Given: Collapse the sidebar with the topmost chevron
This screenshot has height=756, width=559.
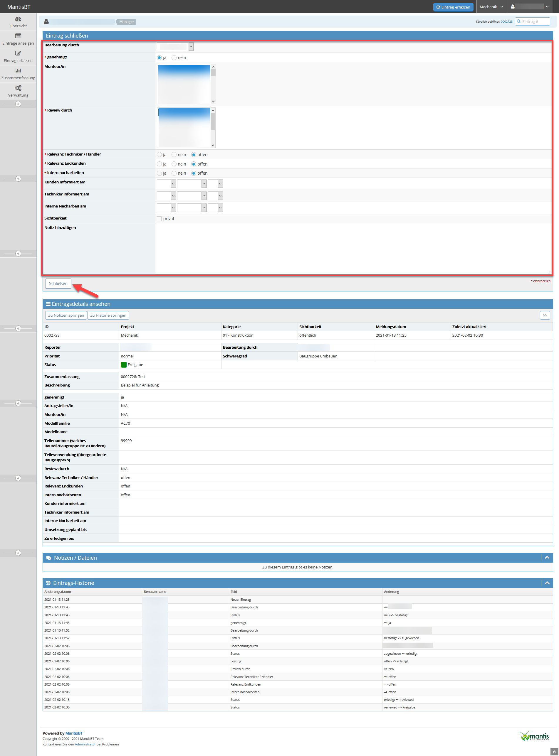Looking at the screenshot, I should point(18,104).
